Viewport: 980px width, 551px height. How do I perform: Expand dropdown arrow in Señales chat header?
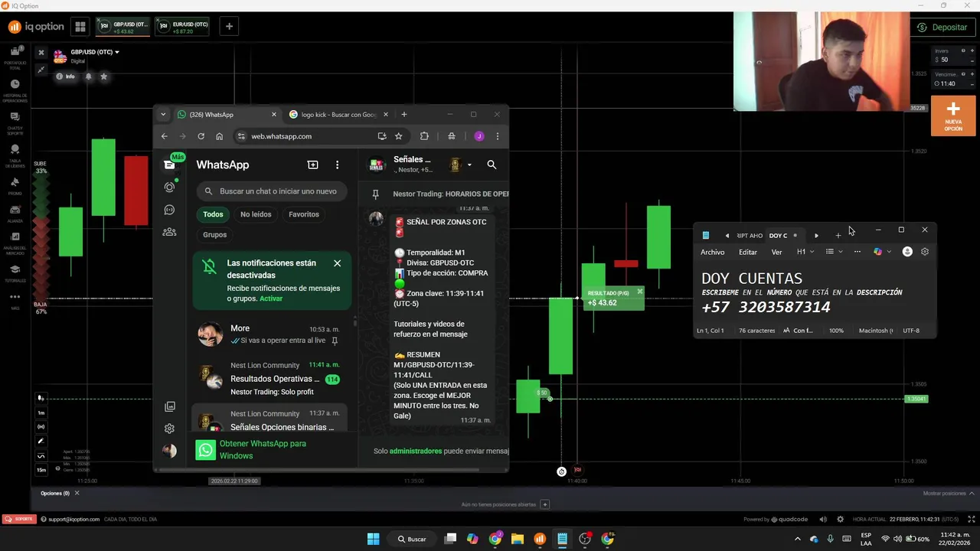click(469, 165)
